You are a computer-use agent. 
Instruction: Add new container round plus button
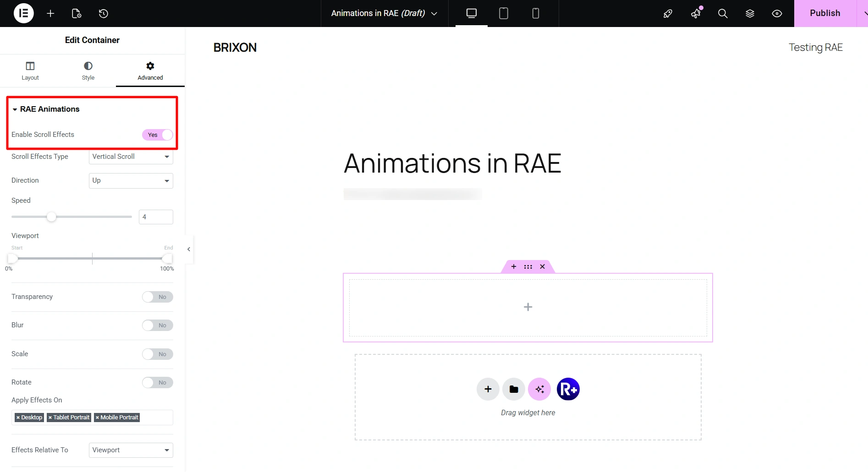(x=488, y=389)
